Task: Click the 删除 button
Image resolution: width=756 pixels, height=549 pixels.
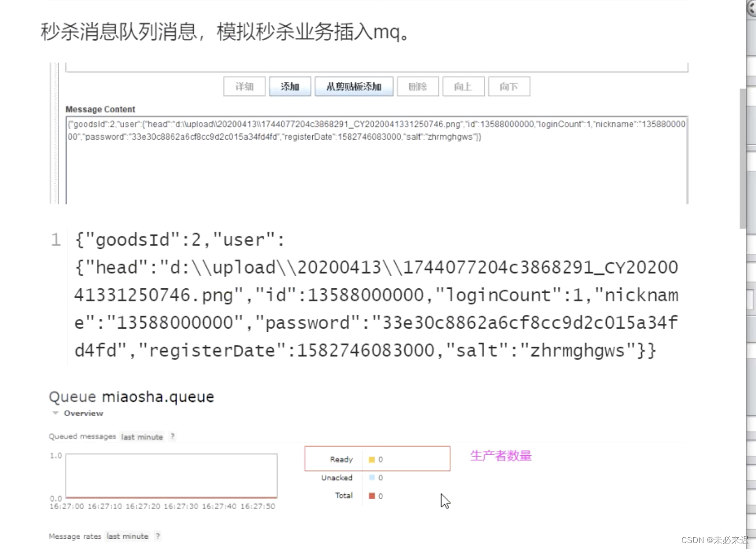Action: point(418,86)
